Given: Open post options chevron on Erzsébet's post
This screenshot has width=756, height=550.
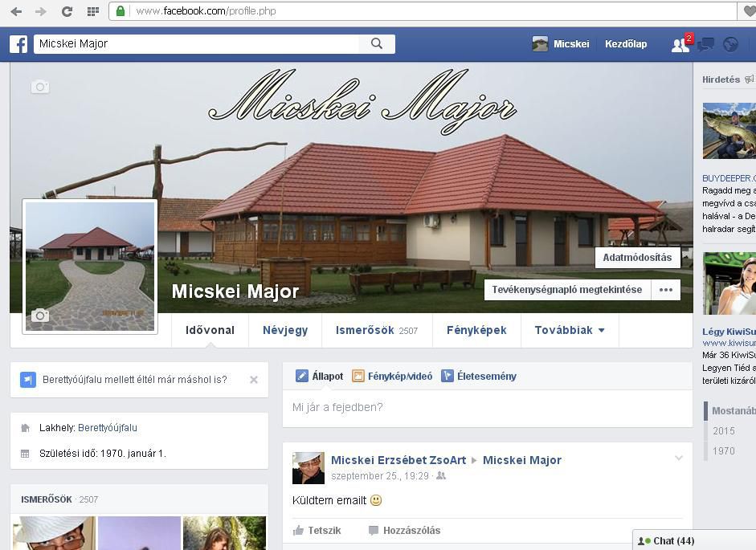Looking at the screenshot, I should click(678, 458).
